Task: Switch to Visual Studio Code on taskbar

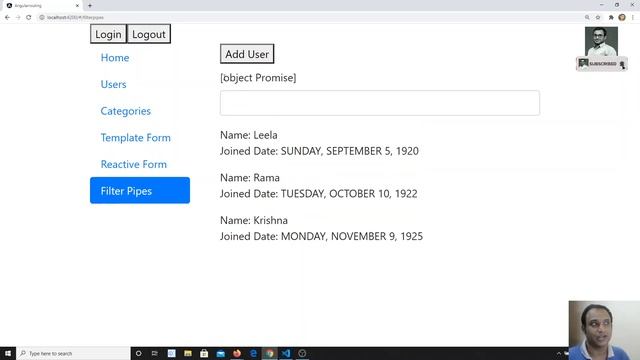Action: coord(286,353)
